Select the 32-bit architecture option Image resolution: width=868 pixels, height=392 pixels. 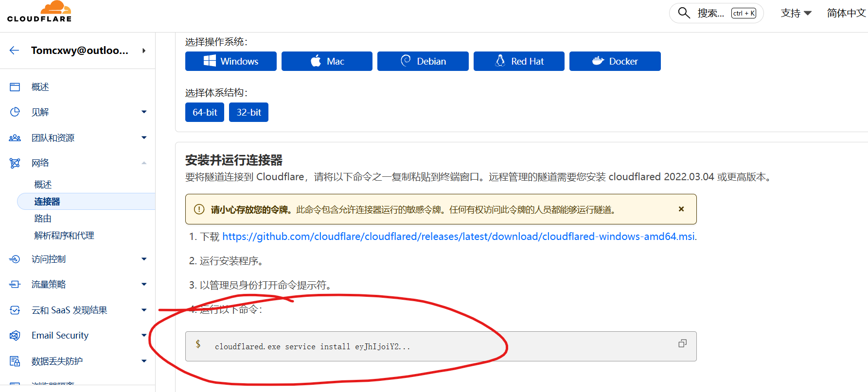pyautogui.click(x=248, y=112)
